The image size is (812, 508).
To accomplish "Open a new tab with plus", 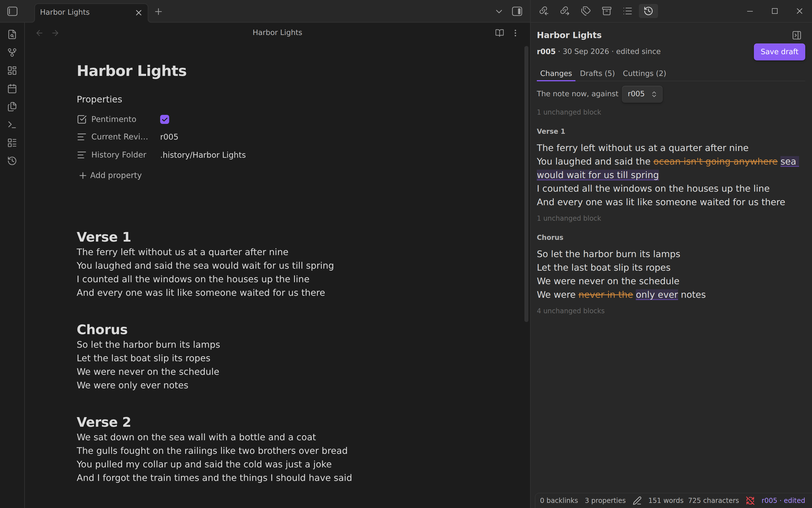I will [158, 12].
